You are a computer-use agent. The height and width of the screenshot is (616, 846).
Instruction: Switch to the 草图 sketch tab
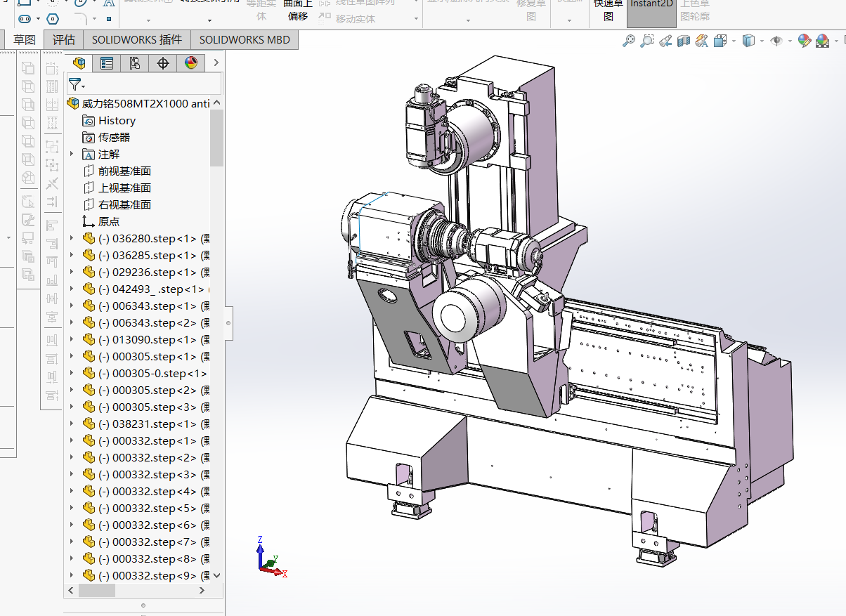(x=25, y=40)
